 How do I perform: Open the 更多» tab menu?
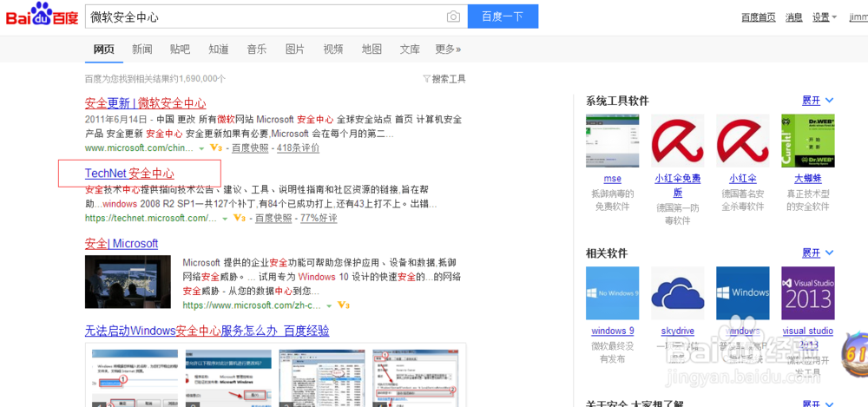pyautogui.click(x=448, y=49)
